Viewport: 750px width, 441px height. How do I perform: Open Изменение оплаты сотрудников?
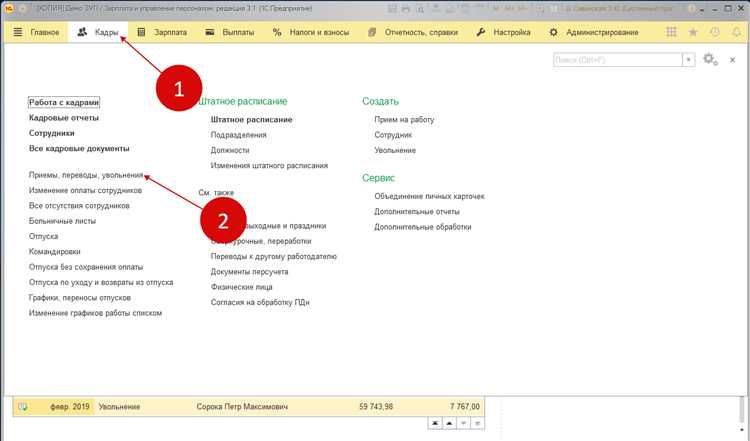pos(85,190)
